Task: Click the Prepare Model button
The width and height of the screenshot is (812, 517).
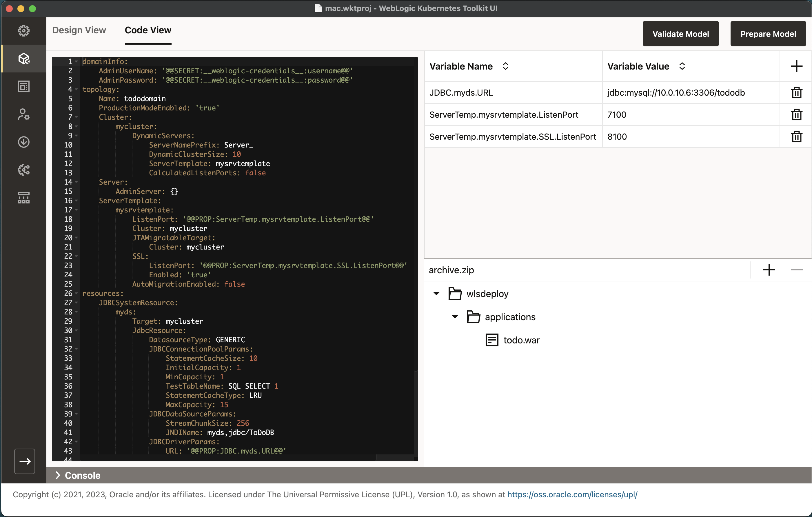Action: click(x=768, y=34)
